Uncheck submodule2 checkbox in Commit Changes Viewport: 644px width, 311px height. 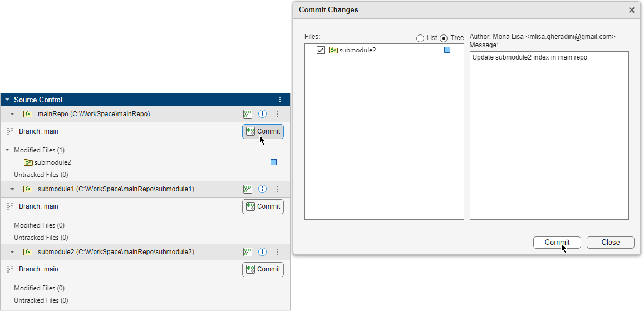(321, 50)
